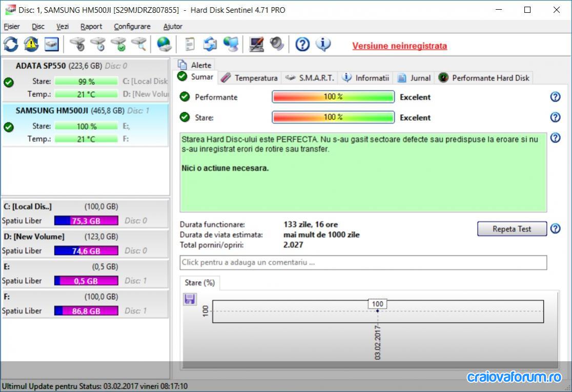Select the SAMSUNG HM500JI disk entry

[86, 125]
